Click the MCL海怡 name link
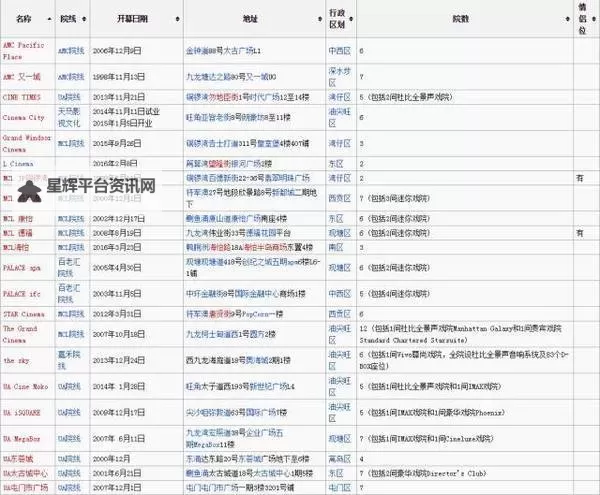 tap(16, 248)
